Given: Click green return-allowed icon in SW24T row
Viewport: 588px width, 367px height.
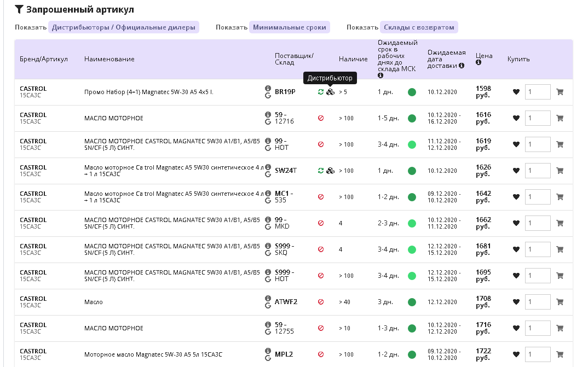Looking at the screenshot, I should coord(321,171).
